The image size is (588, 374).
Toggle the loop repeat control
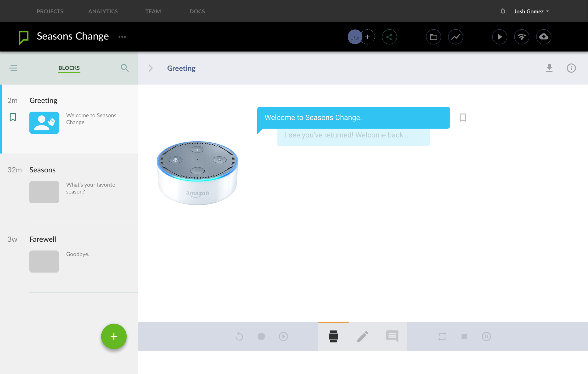[x=442, y=336]
